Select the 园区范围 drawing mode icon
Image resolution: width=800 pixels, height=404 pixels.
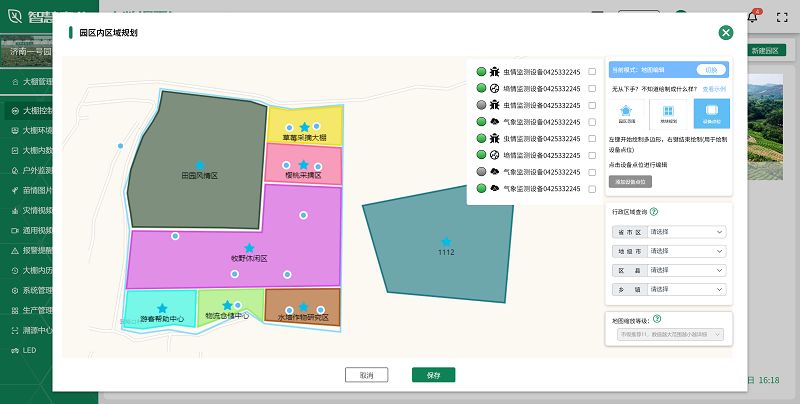[626, 114]
